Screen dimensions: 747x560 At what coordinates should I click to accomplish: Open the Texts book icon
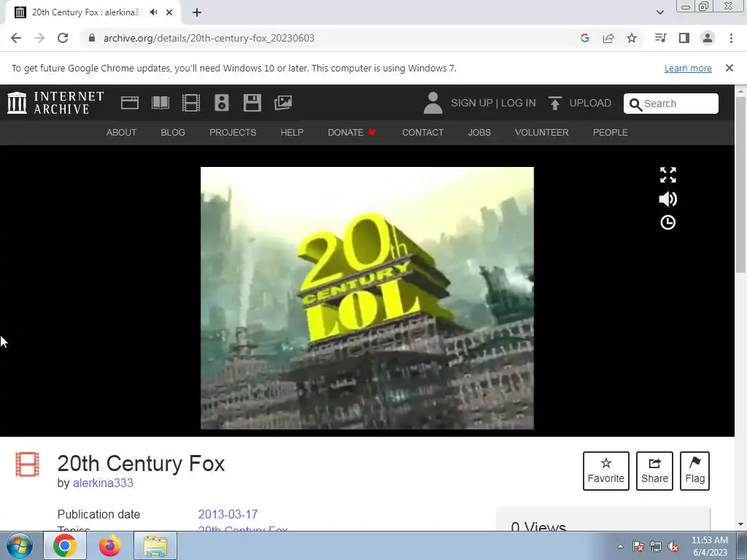point(160,103)
